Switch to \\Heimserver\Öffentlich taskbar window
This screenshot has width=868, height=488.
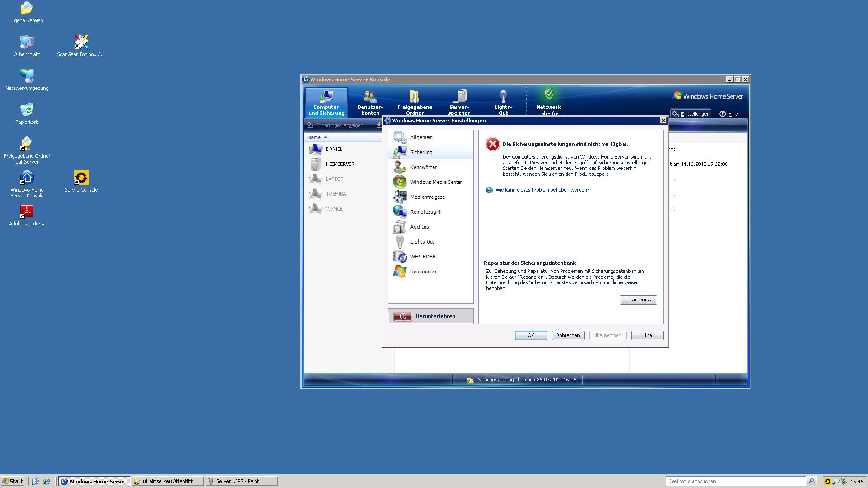coord(168,481)
